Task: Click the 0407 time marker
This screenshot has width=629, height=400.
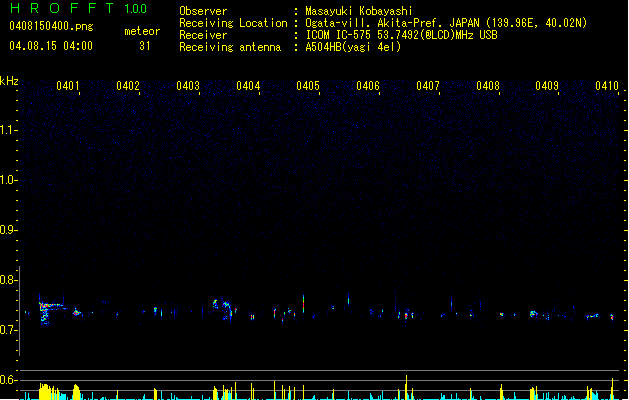Action: point(428,85)
